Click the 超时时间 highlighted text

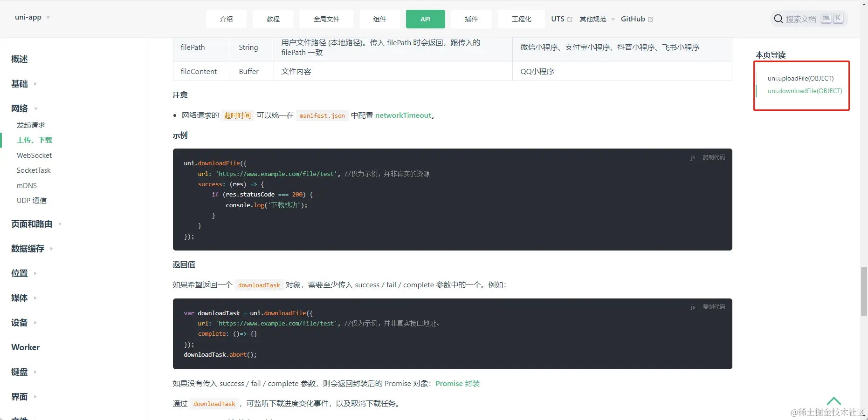coord(237,115)
